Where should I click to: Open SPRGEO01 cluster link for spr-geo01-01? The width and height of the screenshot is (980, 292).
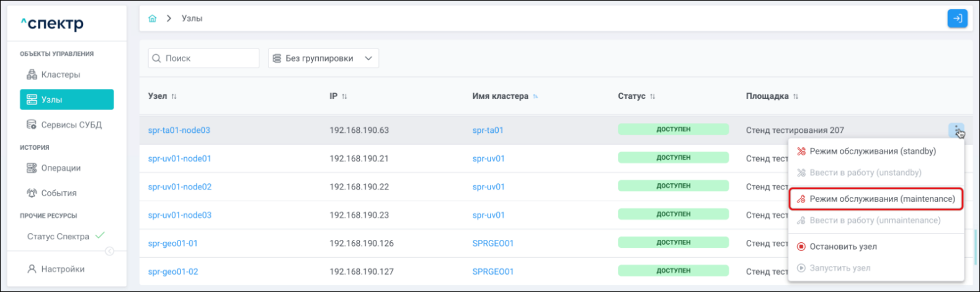pos(492,244)
